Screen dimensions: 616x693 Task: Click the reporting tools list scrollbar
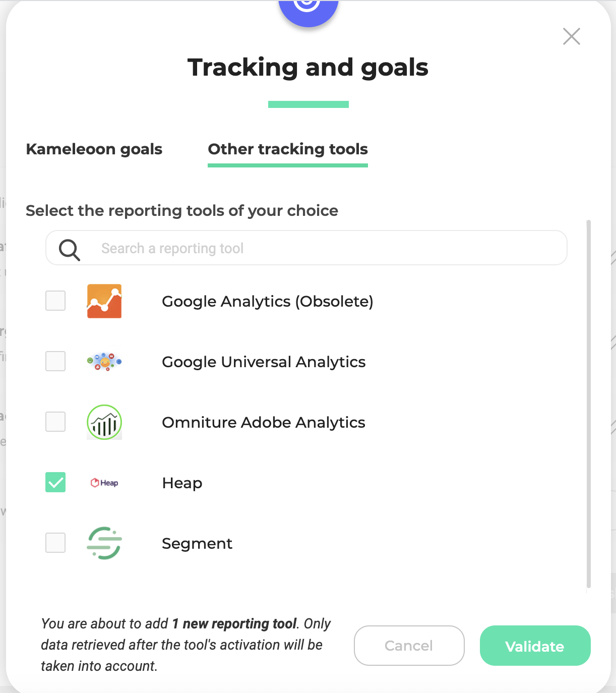point(589,404)
